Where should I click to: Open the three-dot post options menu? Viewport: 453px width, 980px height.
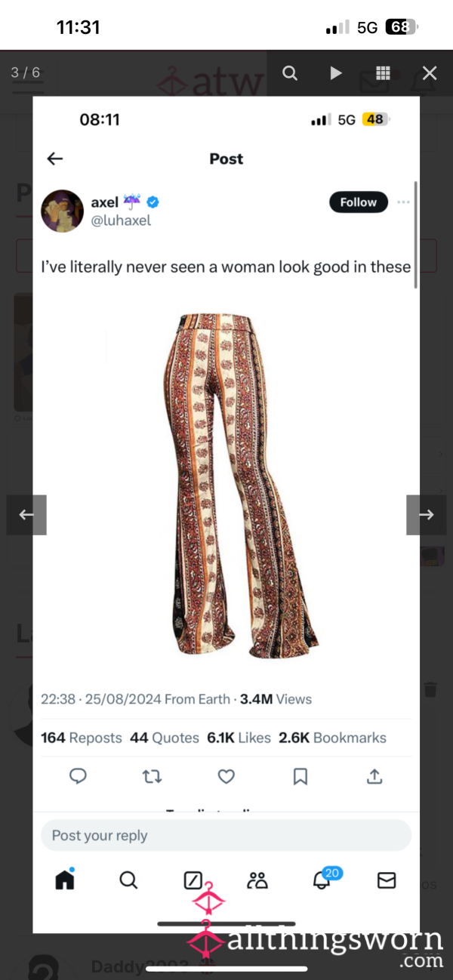point(404,202)
